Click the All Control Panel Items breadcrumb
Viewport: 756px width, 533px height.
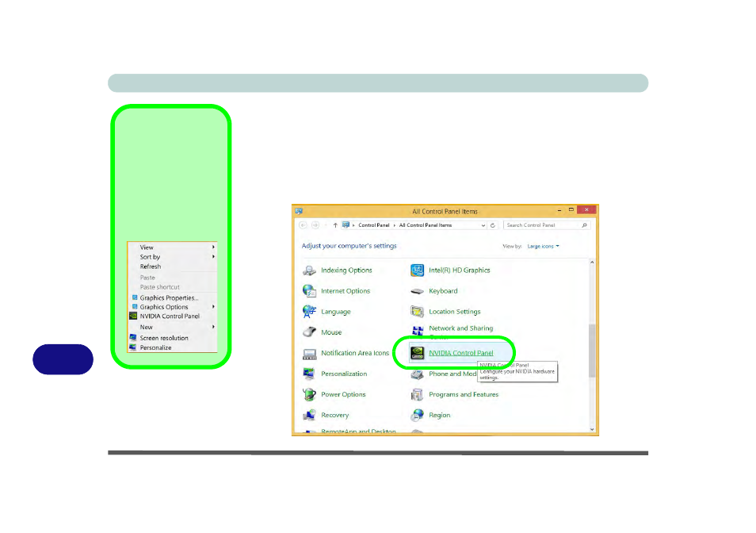point(426,225)
